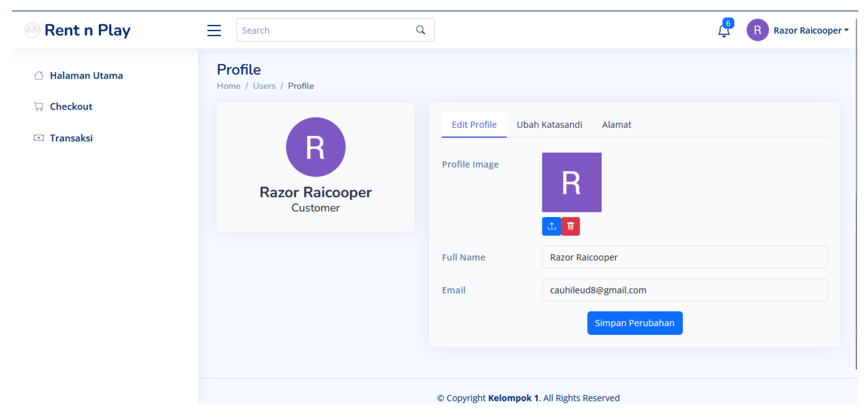
Task: Delete profile image with trash icon
Action: pos(570,226)
